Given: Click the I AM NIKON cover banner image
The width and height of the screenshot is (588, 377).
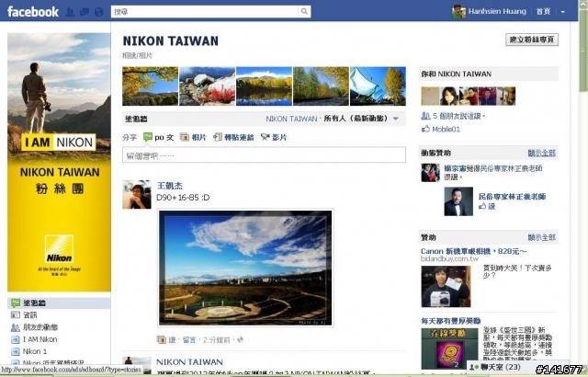Looking at the screenshot, I should (59, 162).
